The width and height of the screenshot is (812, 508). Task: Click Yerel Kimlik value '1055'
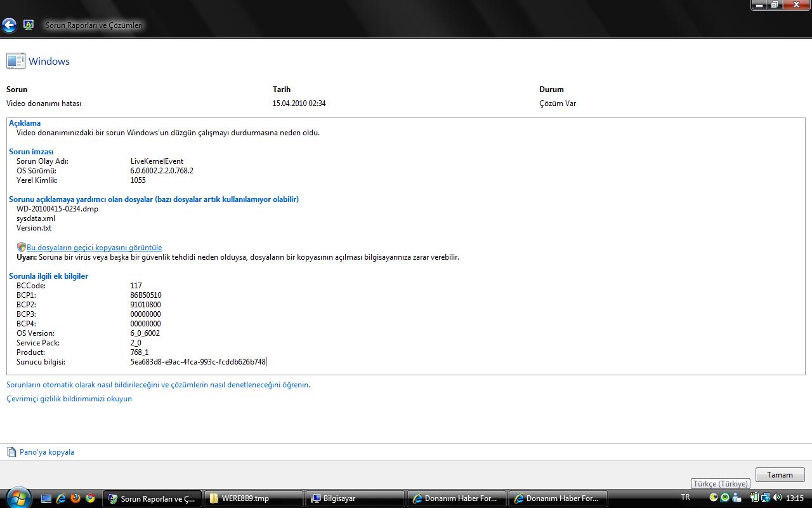[x=138, y=180]
